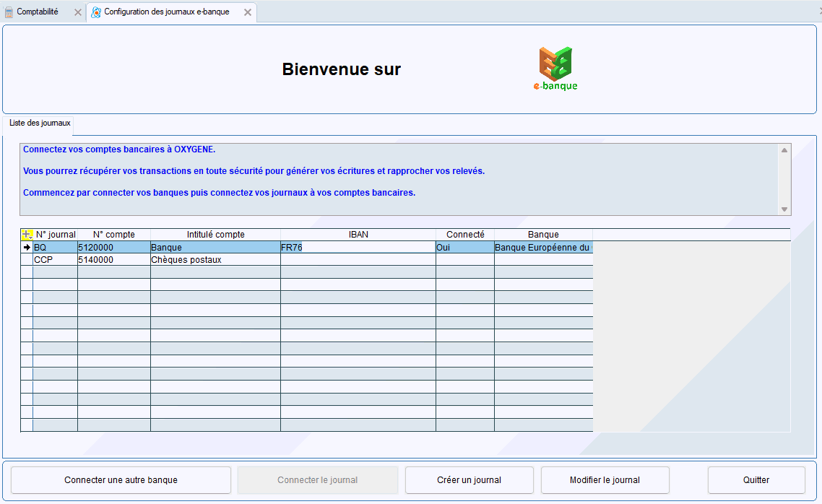Click Créer un journal button
This screenshot has height=504, width=822.
[x=470, y=480]
